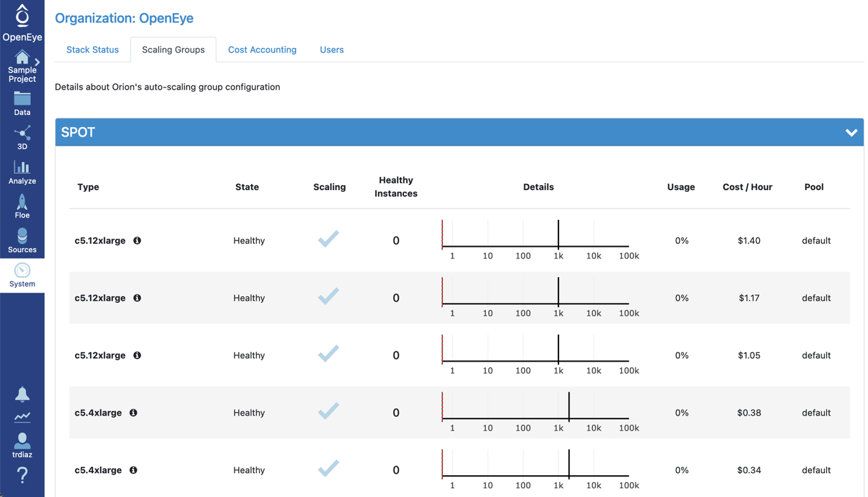Click scaling checkmark in $1.05 row

coord(329,353)
